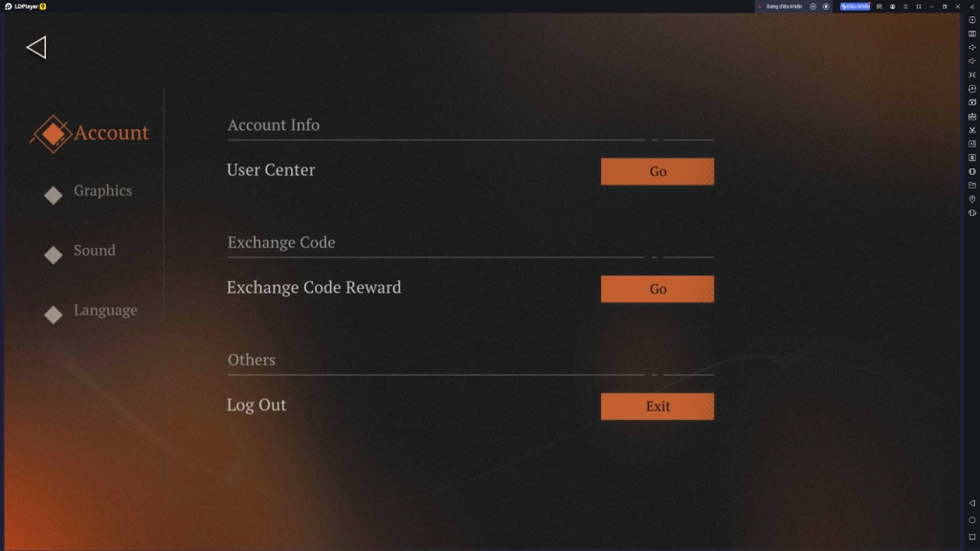Open the Sound settings tab
980x551 pixels.
(x=94, y=251)
